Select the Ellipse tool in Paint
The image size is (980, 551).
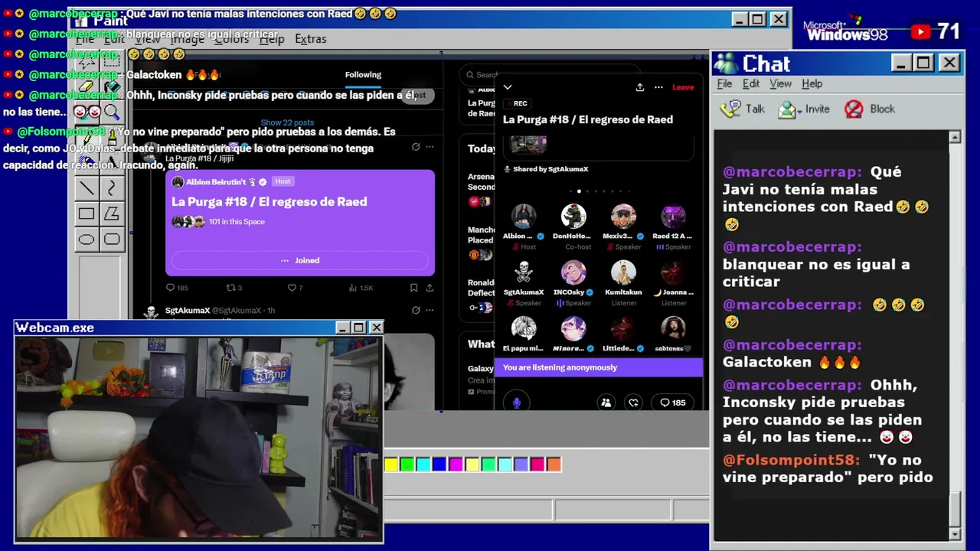pyautogui.click(x=87, y=239)
